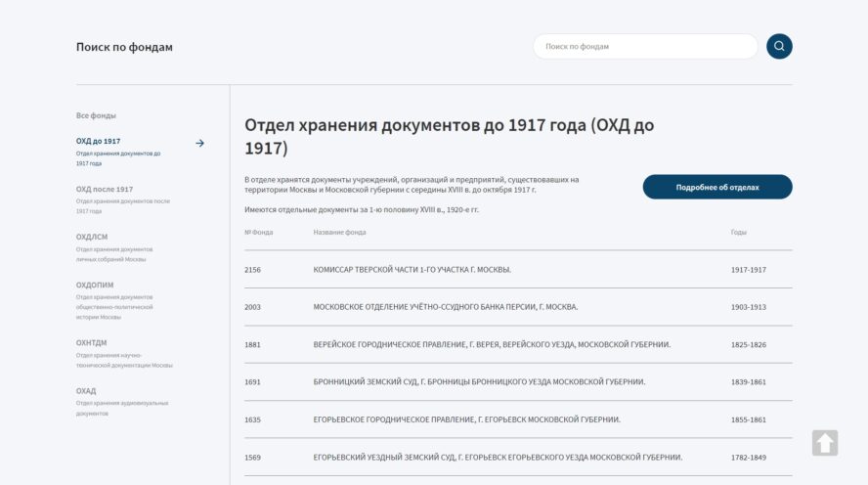Open the ОХД после 1917 section
868x485 pixels.
point(104,190)
